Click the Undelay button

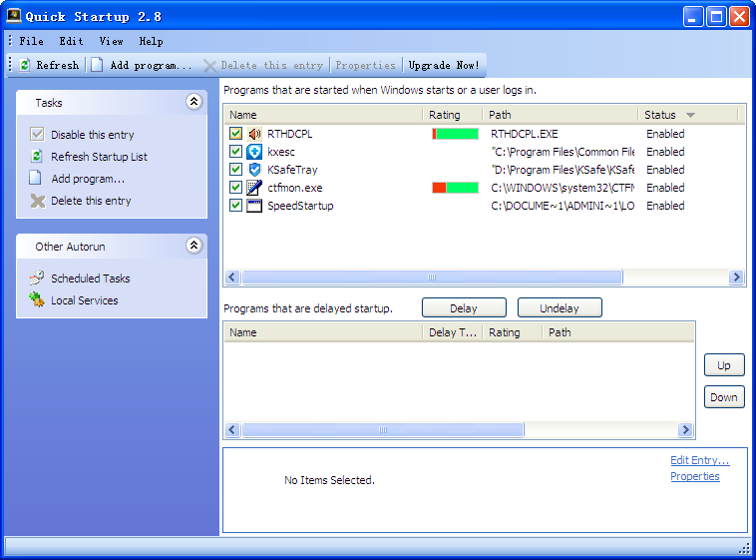560,308
